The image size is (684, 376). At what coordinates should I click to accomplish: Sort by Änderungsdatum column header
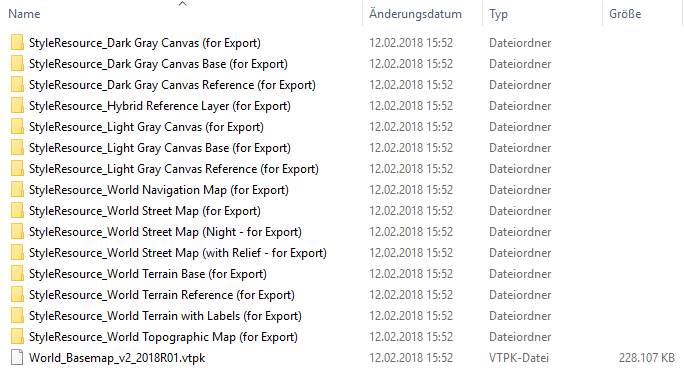pos(415,14)
